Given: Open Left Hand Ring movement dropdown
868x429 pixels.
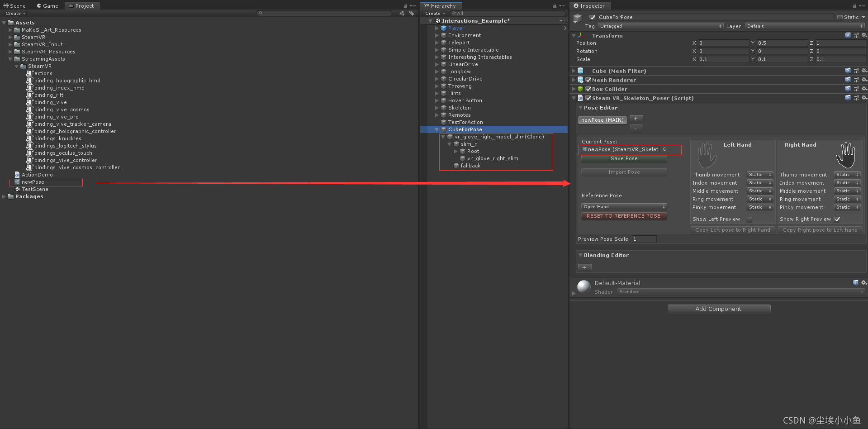Looking at the screenshot, I should [x=760, y=199].
